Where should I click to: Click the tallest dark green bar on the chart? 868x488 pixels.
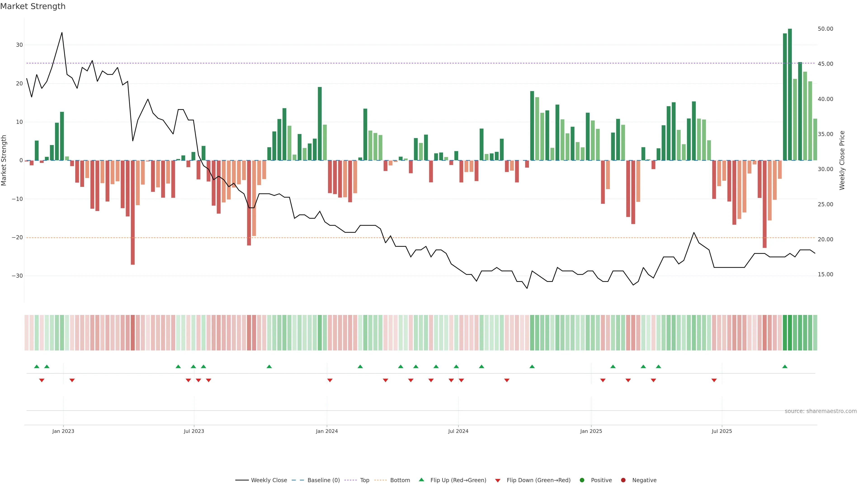point(790,94)
